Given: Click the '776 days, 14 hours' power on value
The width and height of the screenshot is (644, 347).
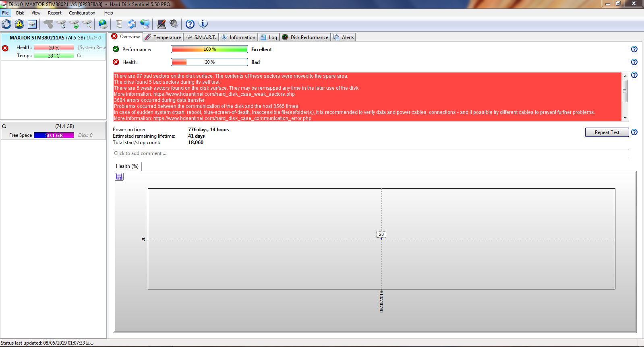Looking at the screenshot, I should [209, 130].
